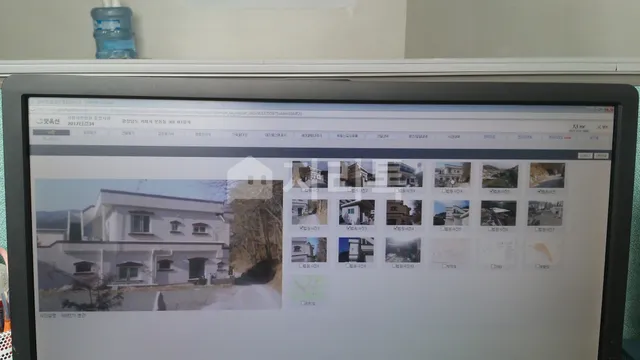The height and width of the screenshot is (360, 640).
Task: Select the gray street view thumbnail
Action: (x=545, y=213)
